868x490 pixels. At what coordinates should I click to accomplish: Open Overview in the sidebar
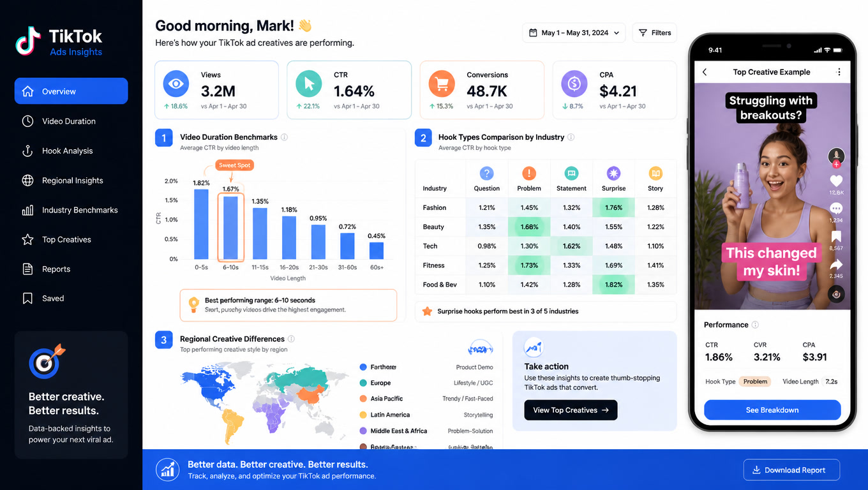tap(71, 91)
